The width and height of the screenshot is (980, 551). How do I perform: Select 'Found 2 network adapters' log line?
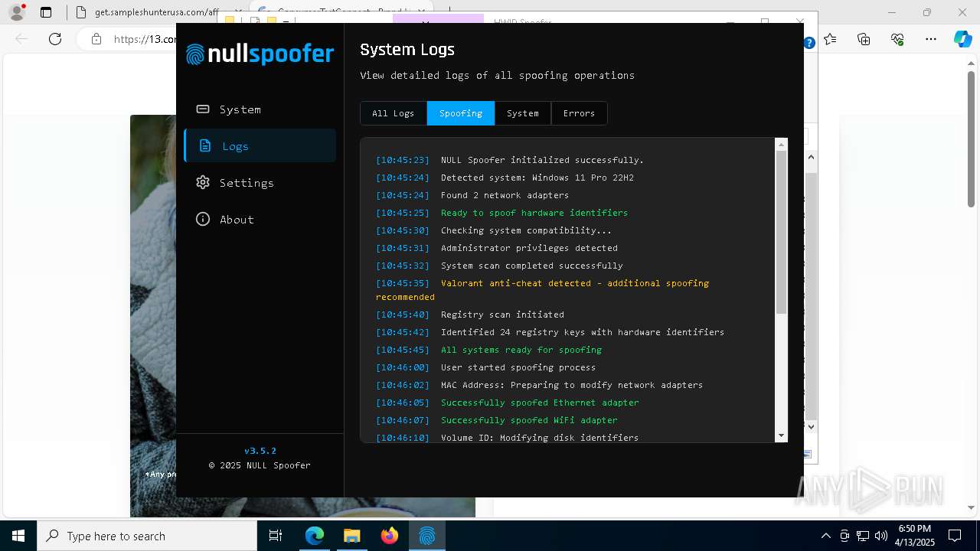(505, 195)
